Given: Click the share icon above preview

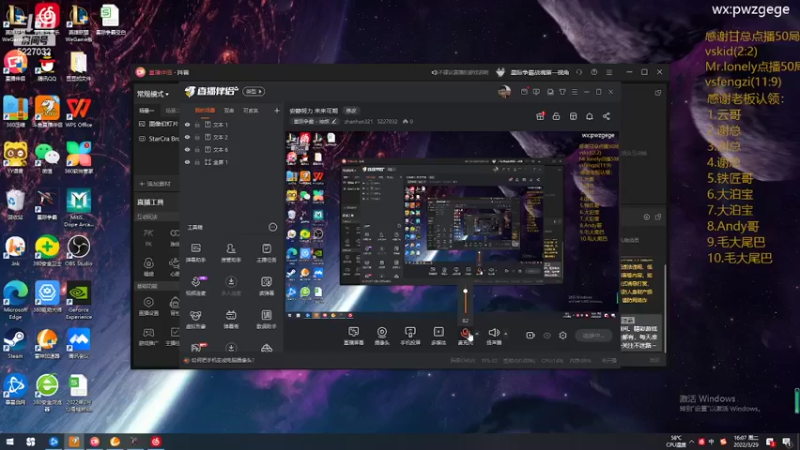Looking at the screenshot, I should click(x=606, y=116).
